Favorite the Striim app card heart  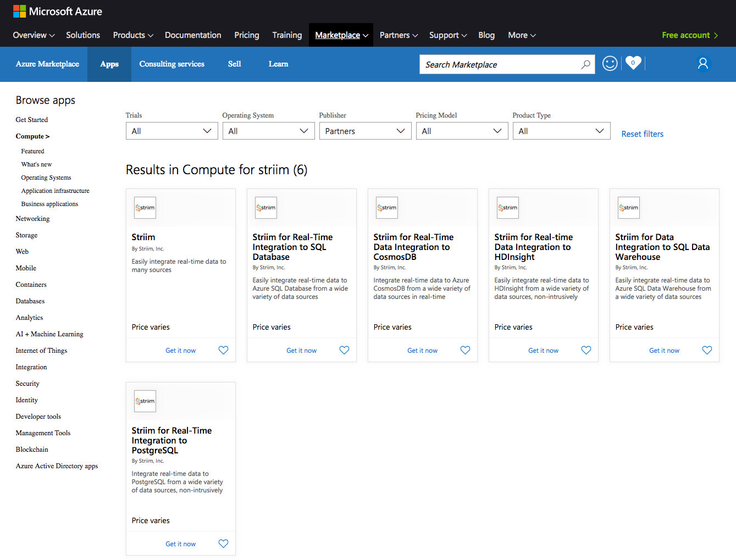pos(223,350)
